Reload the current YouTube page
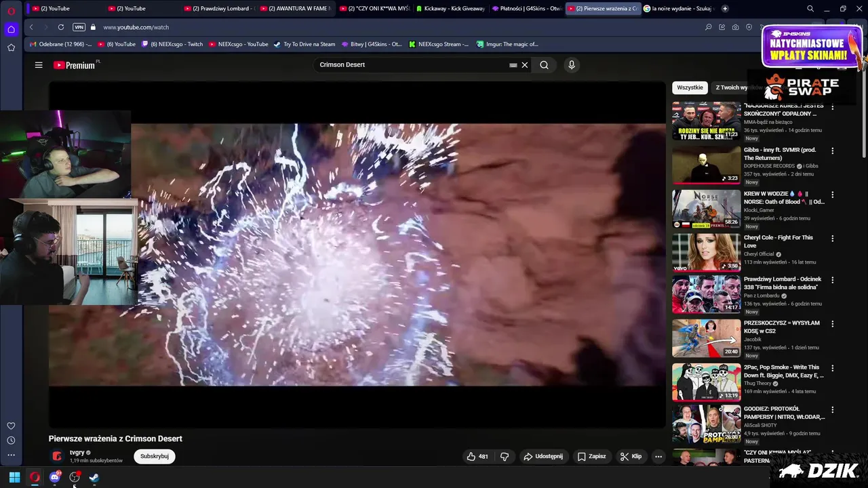868x488 pixels. [61, 27]
